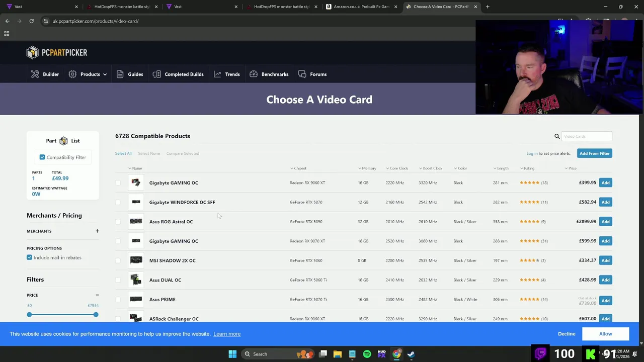Check the MSI SHADOW 2X OC row checkbox
The height and width of the screenshot is (362, 644).
click(x=118, y=260)
